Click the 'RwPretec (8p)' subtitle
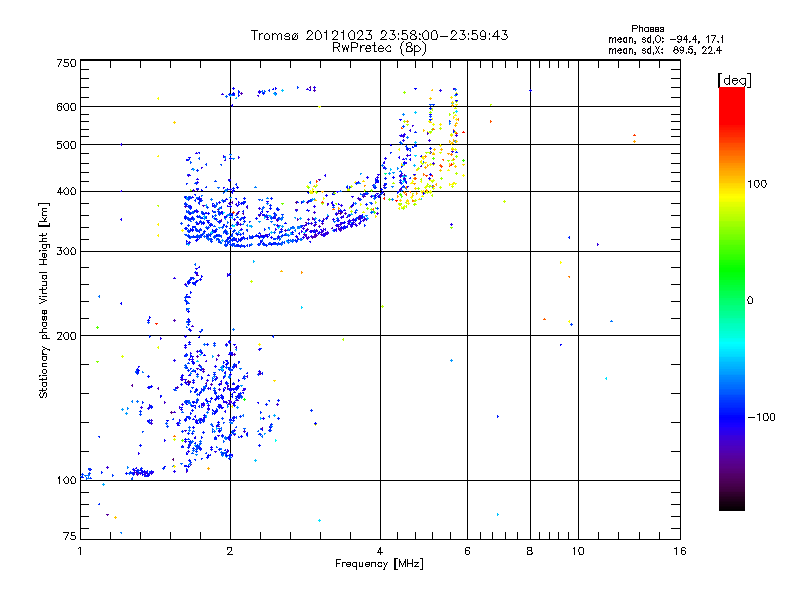Screen dimensions: 800x600 [x=379, y=48]
